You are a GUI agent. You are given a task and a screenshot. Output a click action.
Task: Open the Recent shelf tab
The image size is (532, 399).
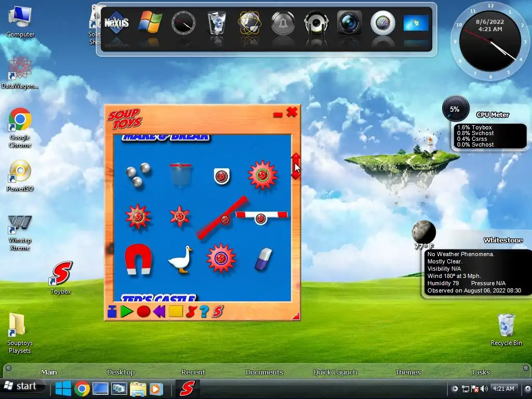[193, 372]
